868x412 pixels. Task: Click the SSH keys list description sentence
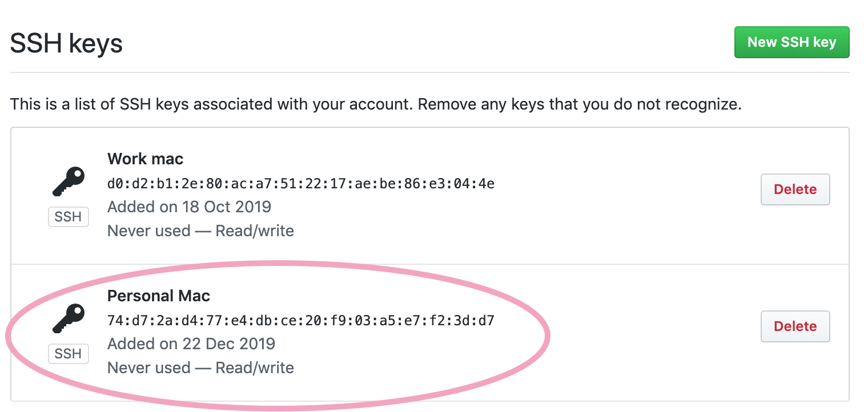click(x=376, y=105)
